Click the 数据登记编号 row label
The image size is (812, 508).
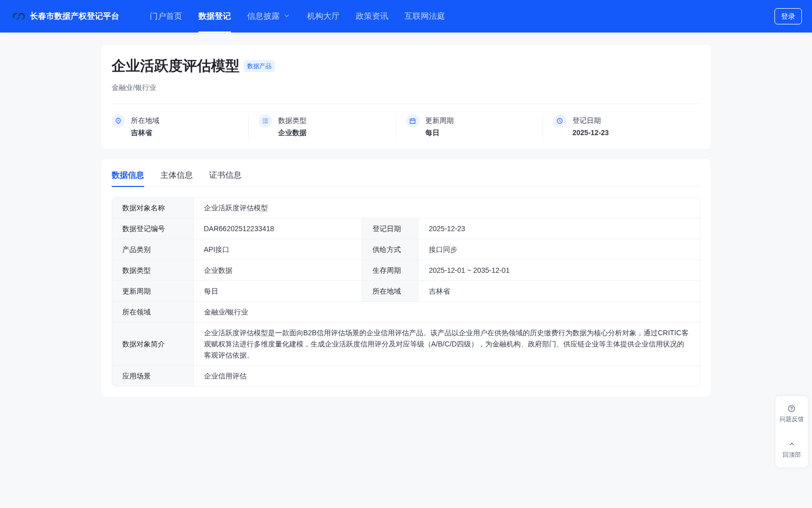144,229
